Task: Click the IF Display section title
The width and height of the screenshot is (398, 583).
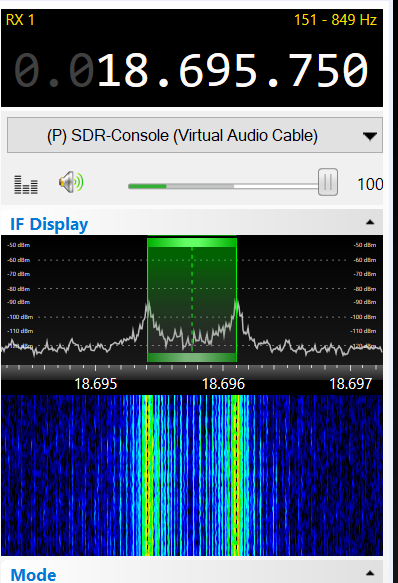Action: [x=49, y=224]
